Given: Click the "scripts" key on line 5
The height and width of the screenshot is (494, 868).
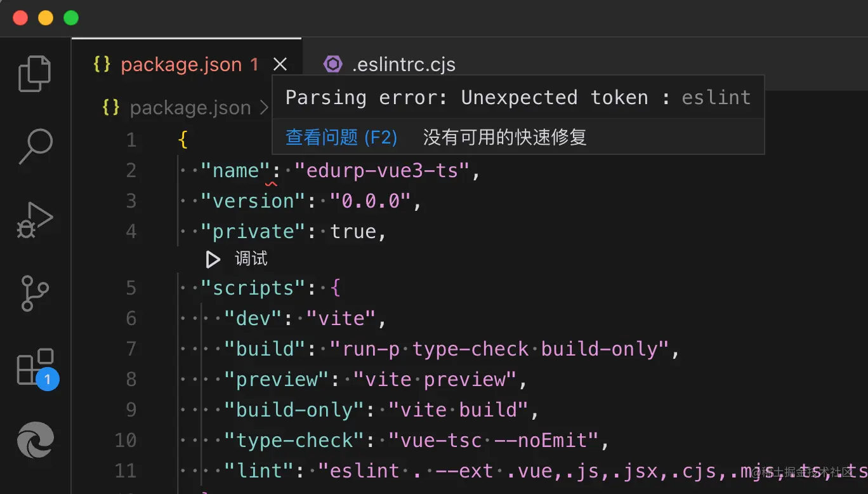Looking at the screenshot, I should [254, 288].
